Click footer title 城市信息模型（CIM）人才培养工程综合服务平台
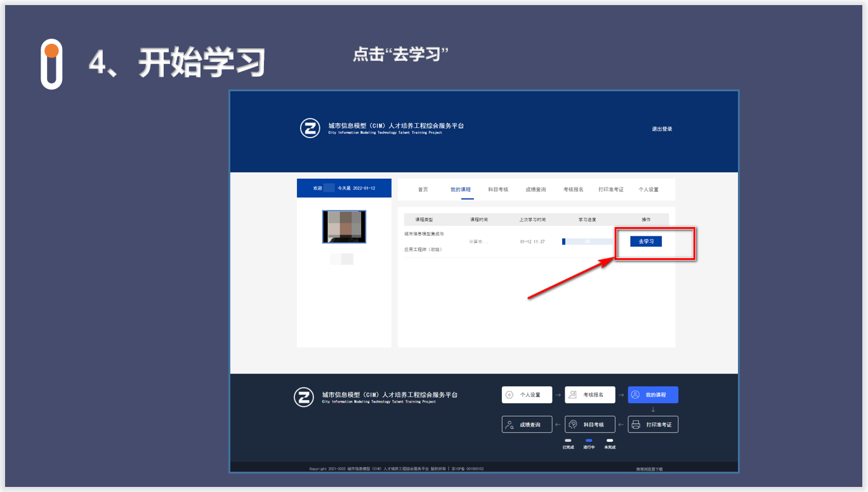 390,394
